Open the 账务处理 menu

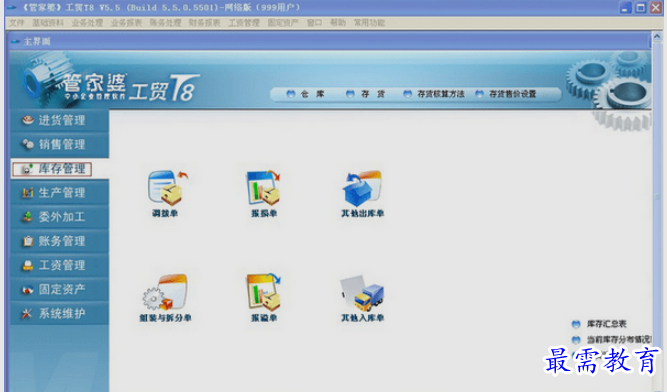(165, 23)
